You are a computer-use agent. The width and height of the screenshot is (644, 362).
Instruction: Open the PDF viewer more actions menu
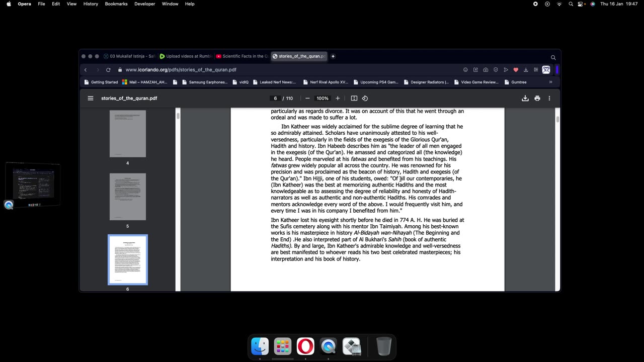549,98
